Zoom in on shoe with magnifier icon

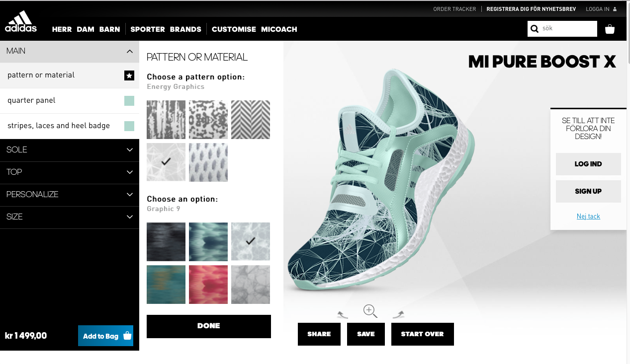[370, 311]
